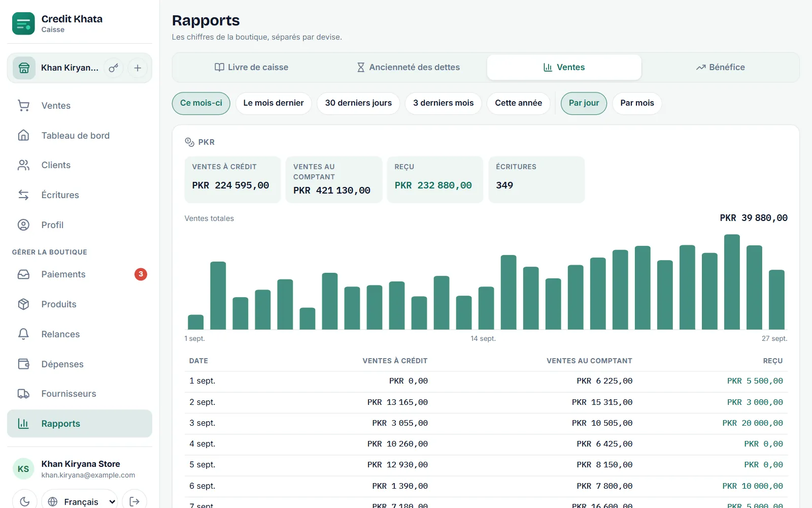Click the tallest bar in the chart
Screen dimensions: 812x508
click(732, 282)
